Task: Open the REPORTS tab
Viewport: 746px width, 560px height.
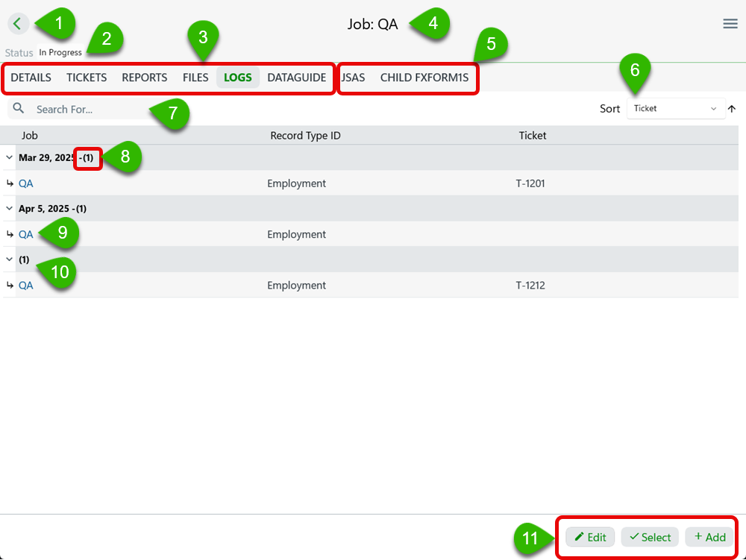Action: (x=145, y=78)
